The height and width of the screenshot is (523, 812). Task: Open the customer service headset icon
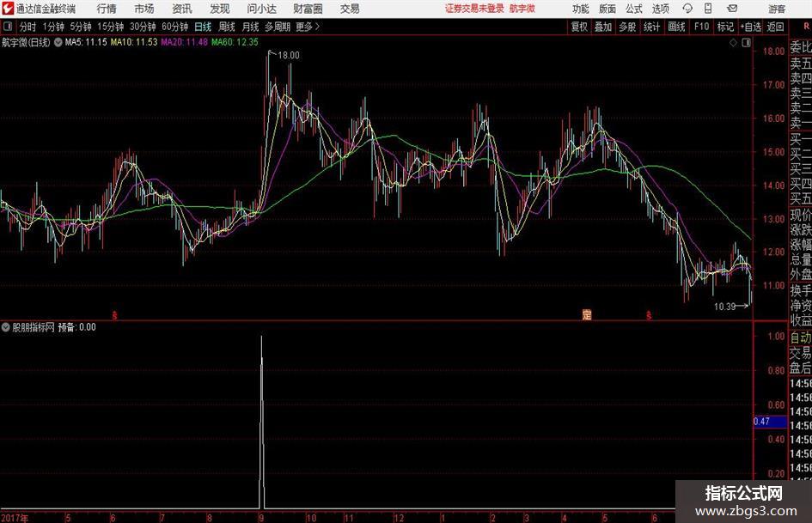click(687, 9)
